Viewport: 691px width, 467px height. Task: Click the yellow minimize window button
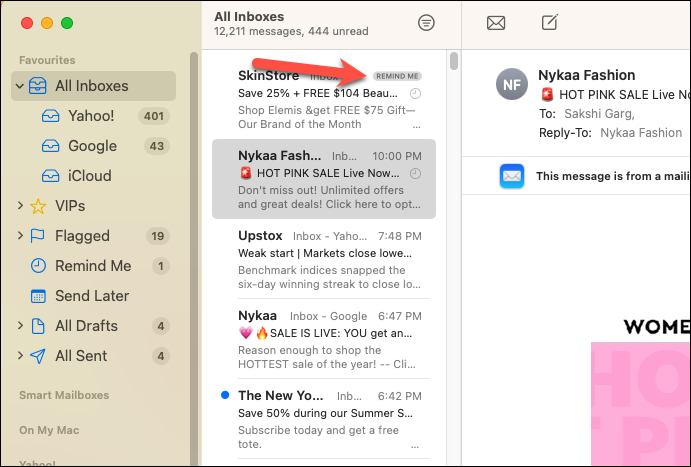[47, 23]
